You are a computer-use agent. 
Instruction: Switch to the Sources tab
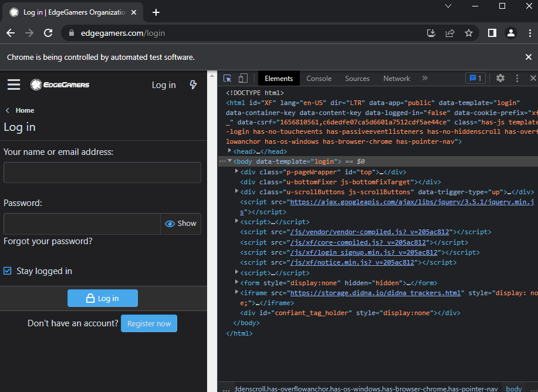tap(357, 79)
